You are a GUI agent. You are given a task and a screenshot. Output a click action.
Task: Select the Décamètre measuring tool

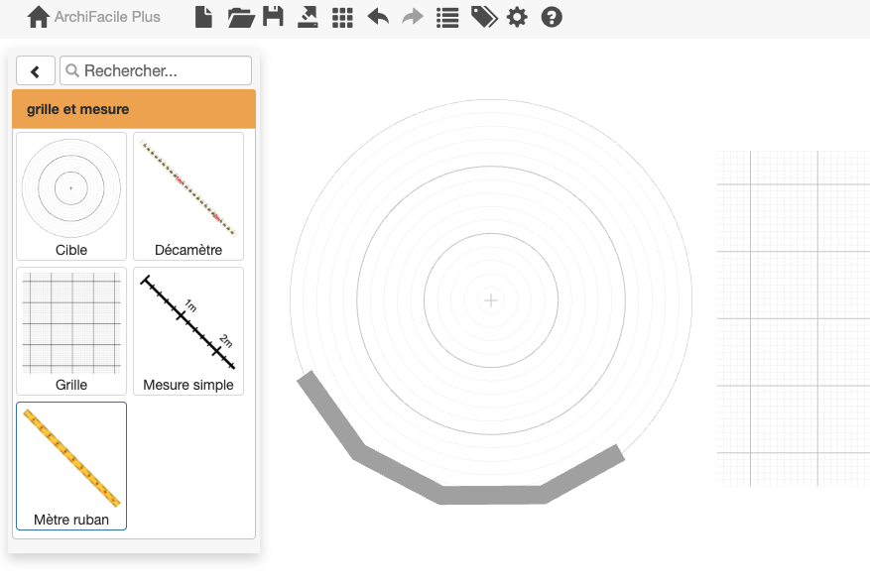click(x=187, y=195)
